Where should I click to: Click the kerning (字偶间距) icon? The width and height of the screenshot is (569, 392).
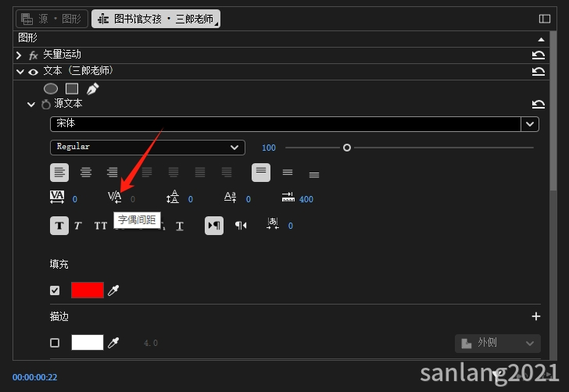[115, 197]
